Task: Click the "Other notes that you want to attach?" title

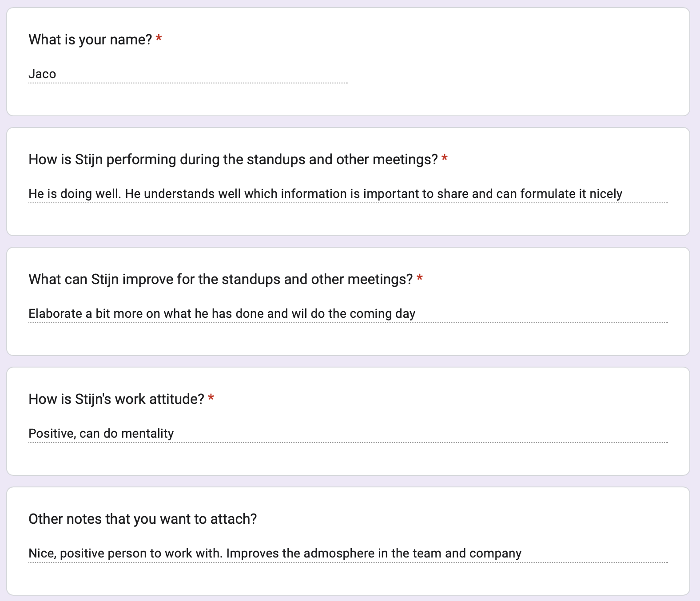Action: [x=143, y=519]
